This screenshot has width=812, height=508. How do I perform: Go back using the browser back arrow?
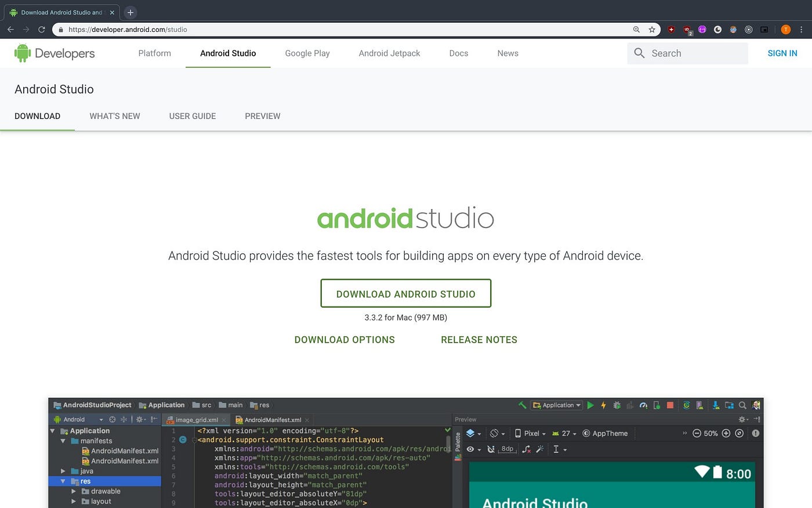(x=10, y=30)
